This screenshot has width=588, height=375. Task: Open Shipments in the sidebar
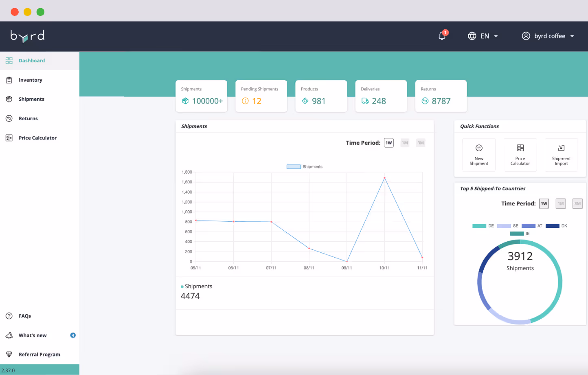(x=39, y=99)
